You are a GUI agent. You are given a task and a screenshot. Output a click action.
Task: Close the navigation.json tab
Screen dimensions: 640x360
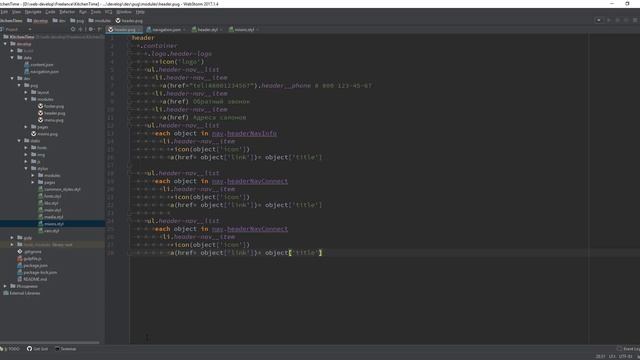184,30
